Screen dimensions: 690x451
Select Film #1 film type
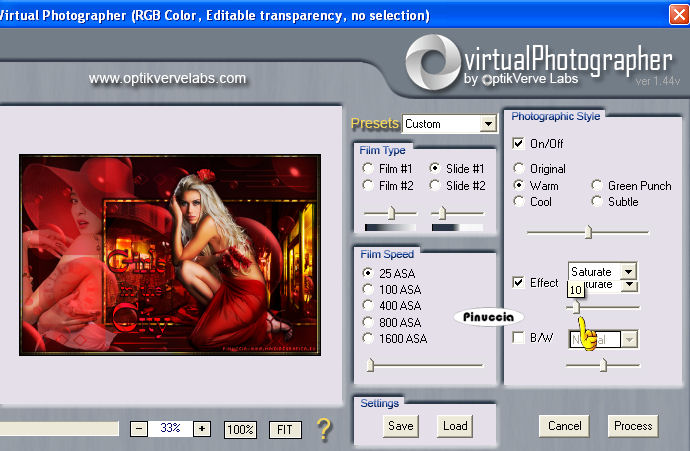[368, 169]
